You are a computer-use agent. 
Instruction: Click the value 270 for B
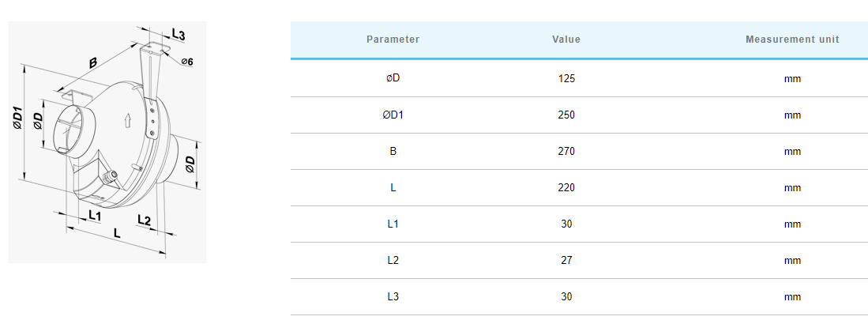point(566,151)
